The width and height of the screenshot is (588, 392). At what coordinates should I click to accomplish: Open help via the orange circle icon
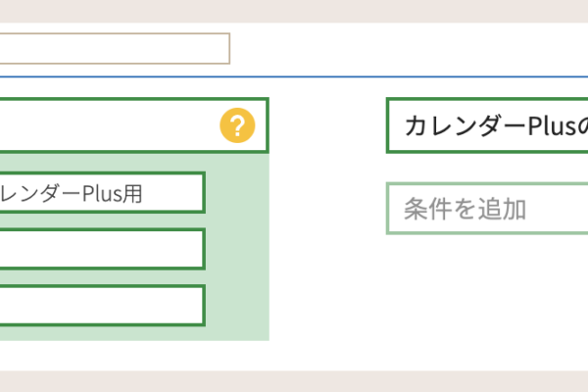tap(237, 125)
